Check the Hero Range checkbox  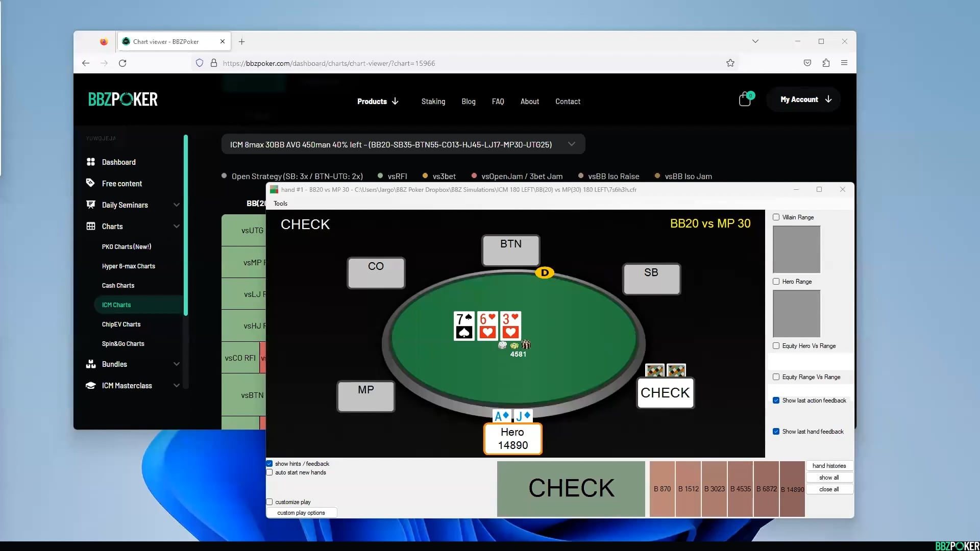[x=775, y=281]
